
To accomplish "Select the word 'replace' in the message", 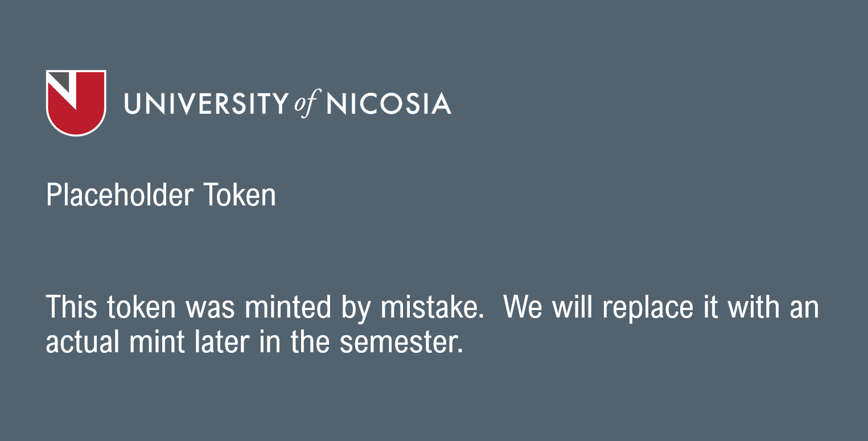I will [x=647, y=308].
